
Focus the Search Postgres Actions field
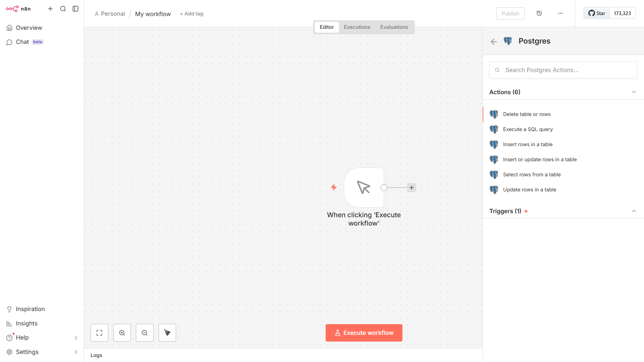pos(567,70)
